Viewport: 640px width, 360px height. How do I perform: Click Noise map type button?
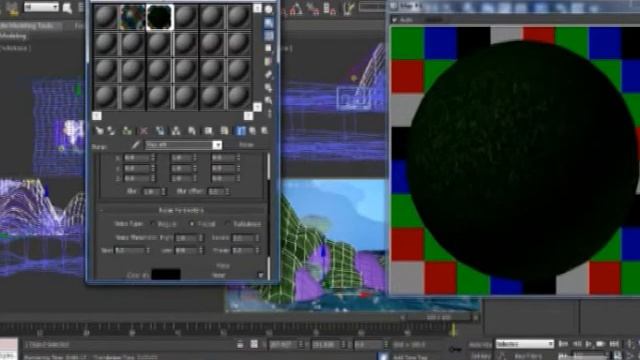pos(247,145)
